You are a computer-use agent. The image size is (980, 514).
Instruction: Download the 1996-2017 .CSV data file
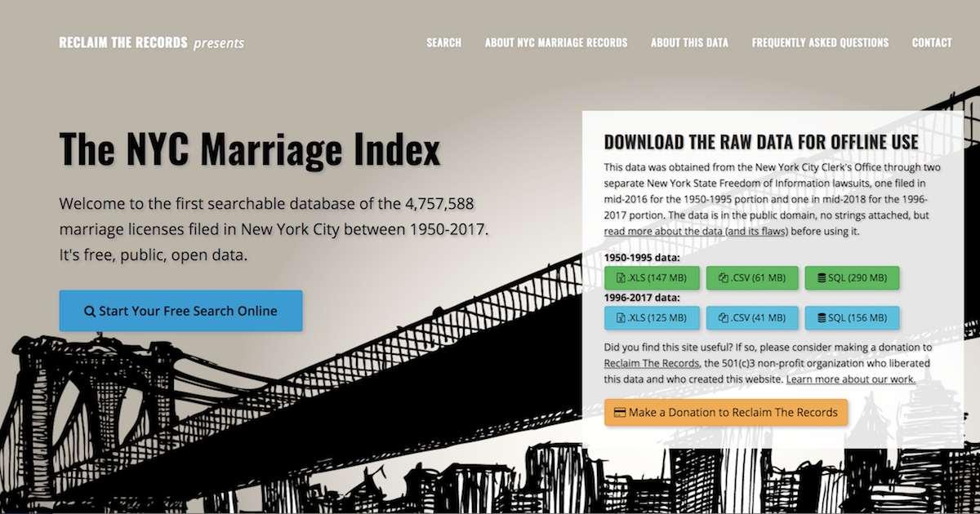[x=752, y=317]
